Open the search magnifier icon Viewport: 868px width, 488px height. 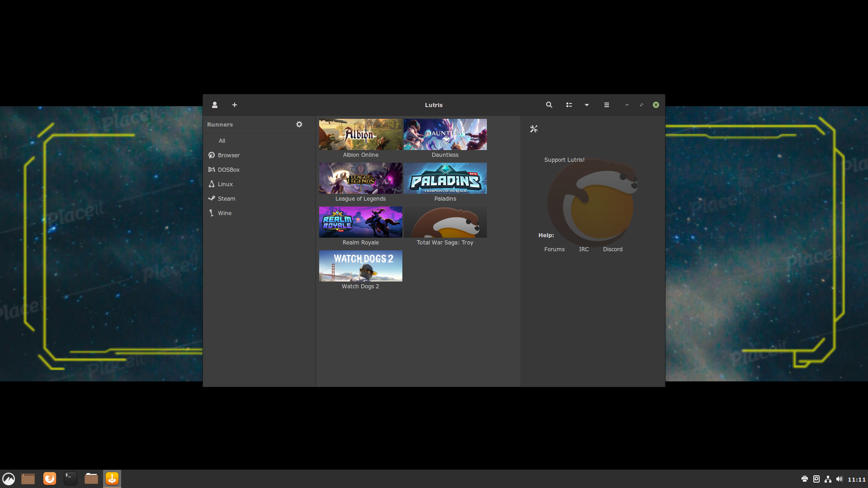coord(549,105)
